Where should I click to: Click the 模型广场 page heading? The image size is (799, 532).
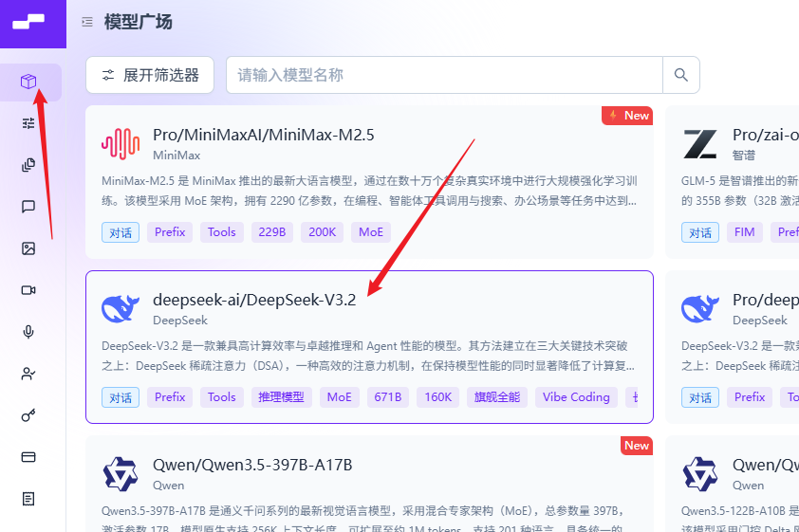139,22
